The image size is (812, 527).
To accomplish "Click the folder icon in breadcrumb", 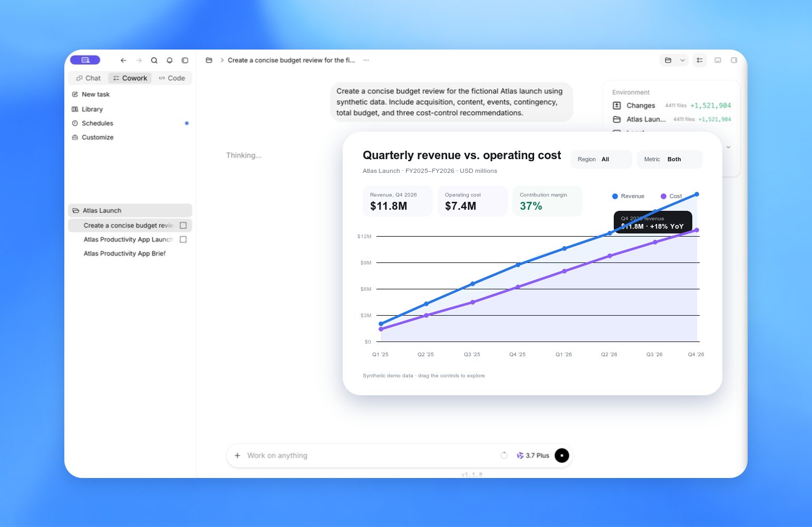I will [x=209, y=61].
